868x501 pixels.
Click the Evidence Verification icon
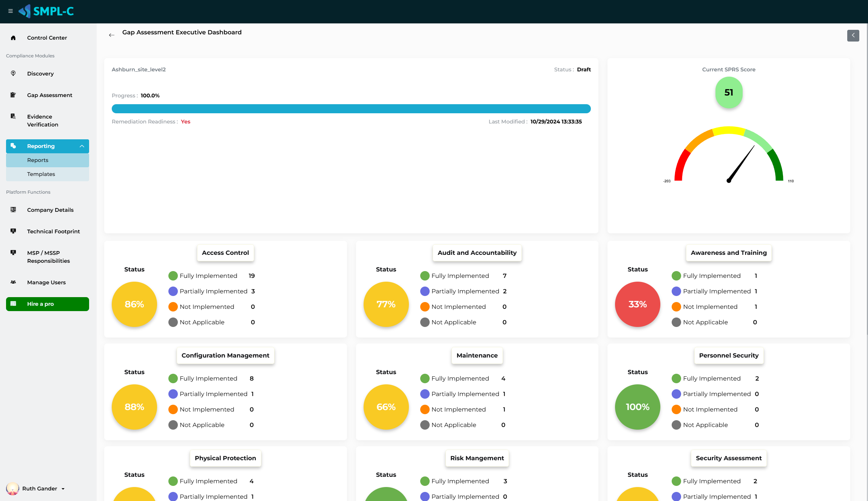tap(13, 116)
